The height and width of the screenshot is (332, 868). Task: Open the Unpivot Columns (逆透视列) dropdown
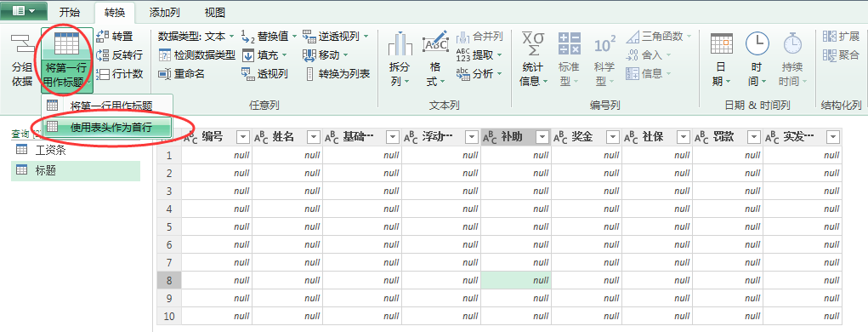pyautogui.click(x=366, y=37)
